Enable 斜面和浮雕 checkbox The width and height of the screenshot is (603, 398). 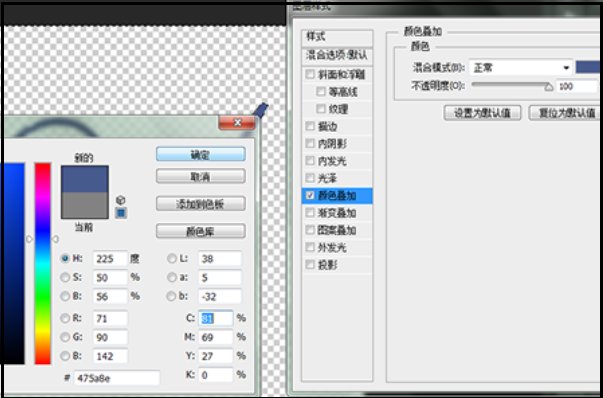pos(310,74)
